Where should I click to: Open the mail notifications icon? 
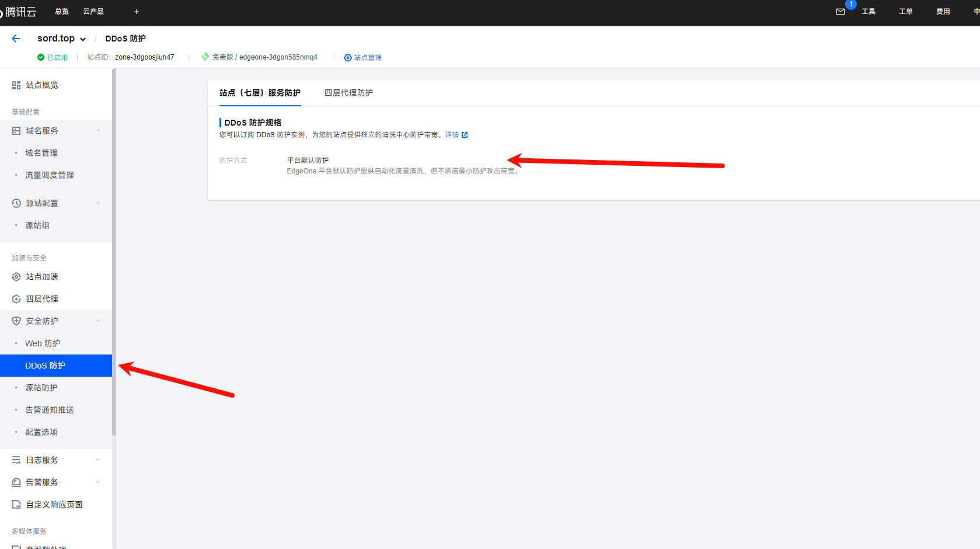[x=841, y=12]
